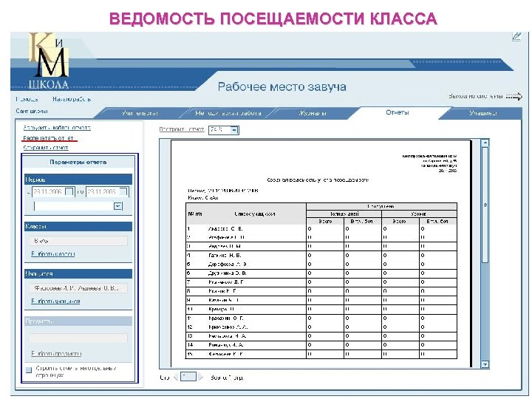Viewport: 532px width, 399px height.
Task: Click the student name in row 1
Action: 225,228
